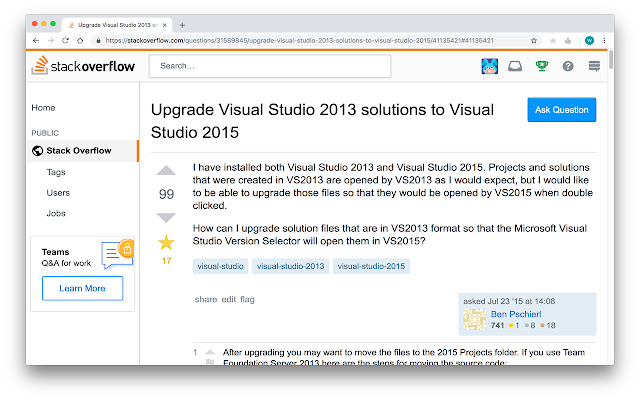Close the Upgrade Visual Studio tab
Viewport: 640px width, 400px height.
[164, 25]
